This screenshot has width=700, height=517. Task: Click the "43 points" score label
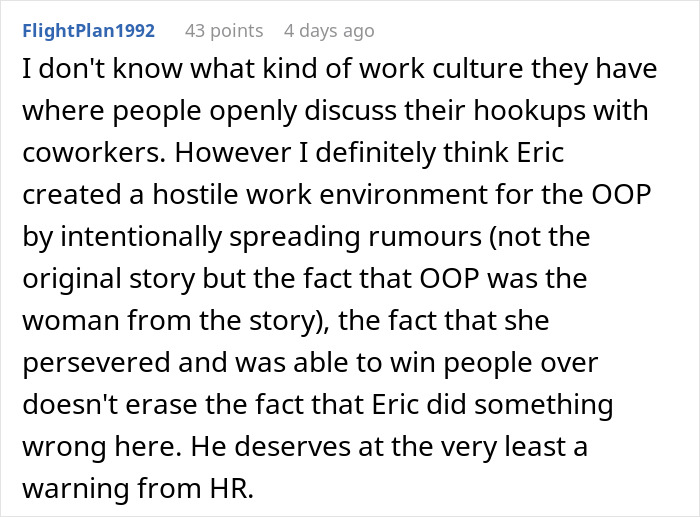[222, 31]
